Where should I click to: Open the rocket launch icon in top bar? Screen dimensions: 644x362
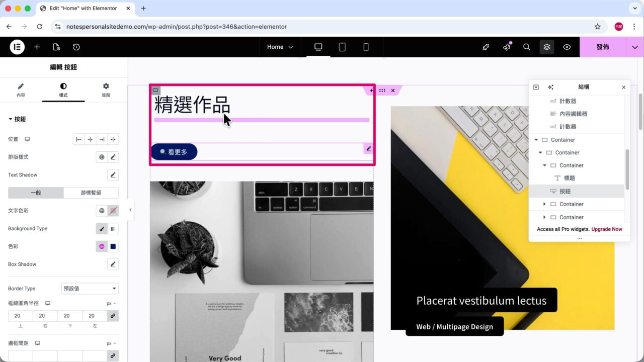tap(486, 47)
